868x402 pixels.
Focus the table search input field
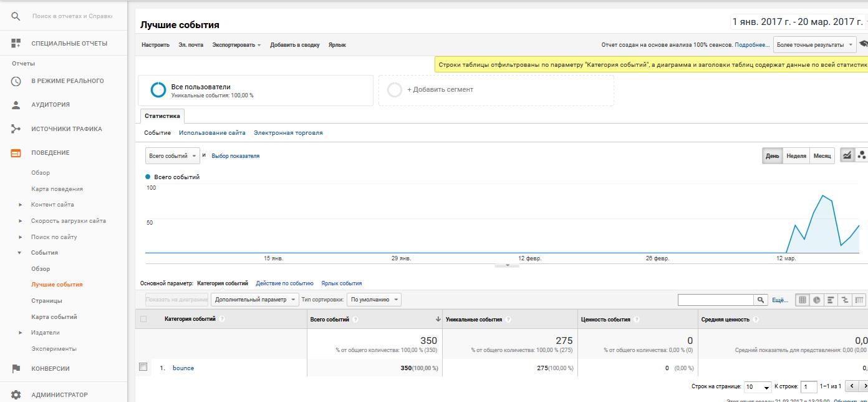716,300
